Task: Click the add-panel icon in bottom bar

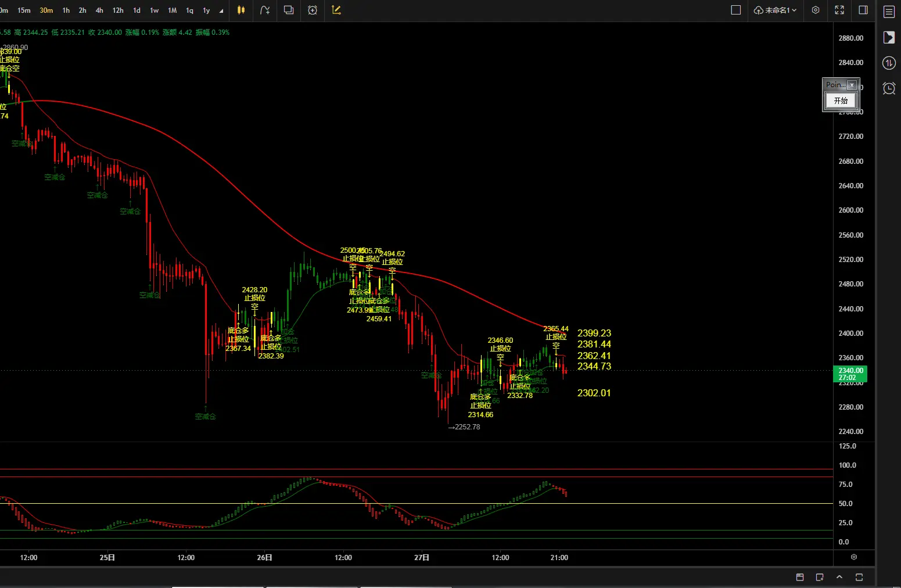Action: (820, 577)
